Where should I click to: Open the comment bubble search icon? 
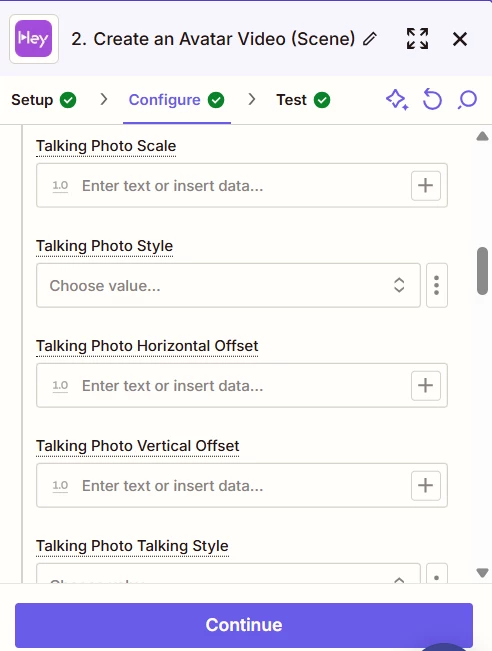pyautogui.click(x=468, y=100)
